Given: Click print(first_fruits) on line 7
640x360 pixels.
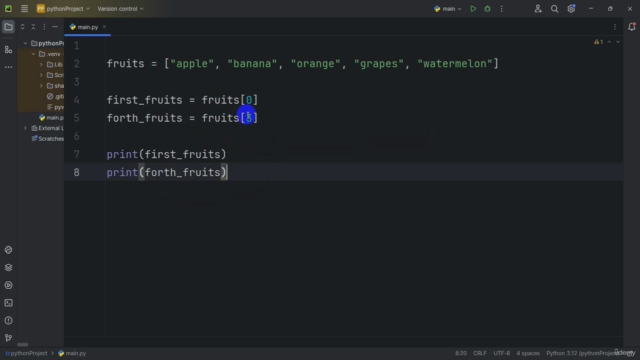Looking at the screenshot, I should [x=166, y=154].
